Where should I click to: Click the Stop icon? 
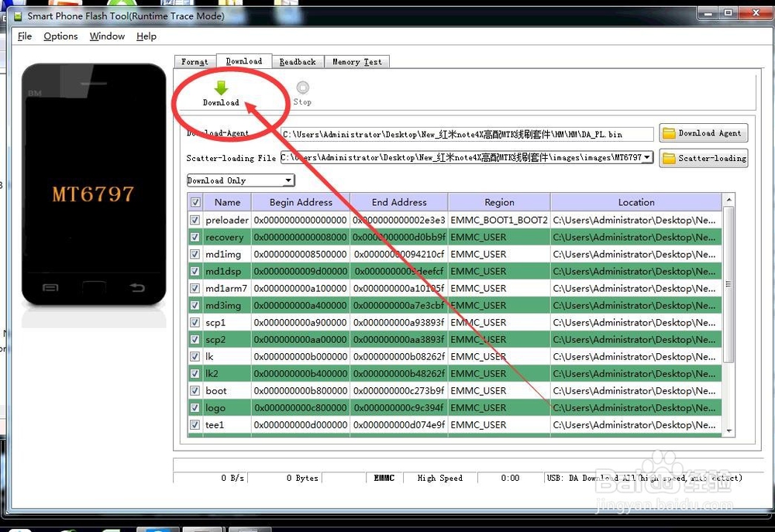coord(302,88)
